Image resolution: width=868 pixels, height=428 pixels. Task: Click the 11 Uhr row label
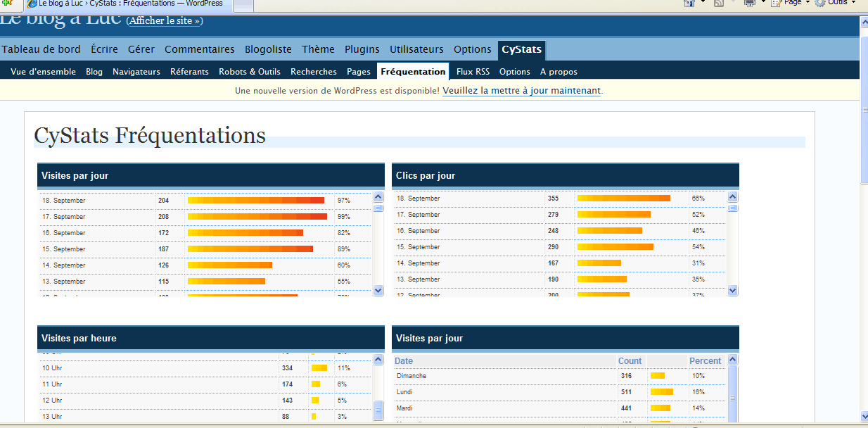click(x=52, y=384)
